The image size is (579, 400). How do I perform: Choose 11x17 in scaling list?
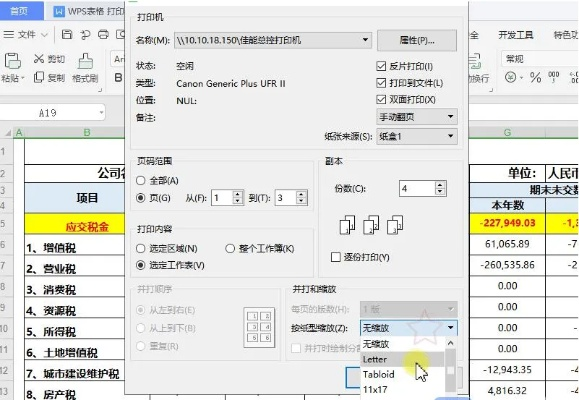[402, 390]
